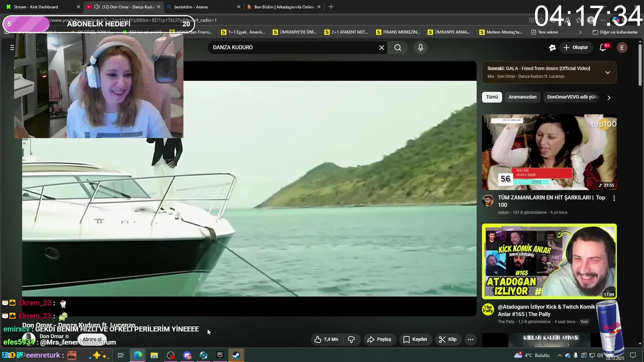Open the Windows notification center icon
The image size is (644, 362).
(x=633, y=355)
